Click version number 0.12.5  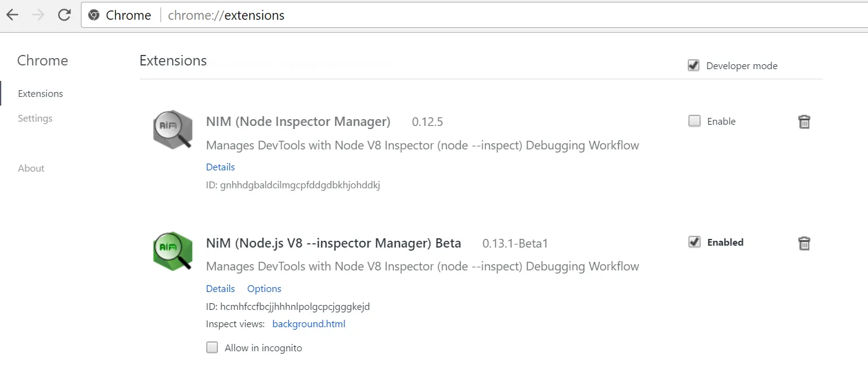pyautogui.click(x=427, y=122)
